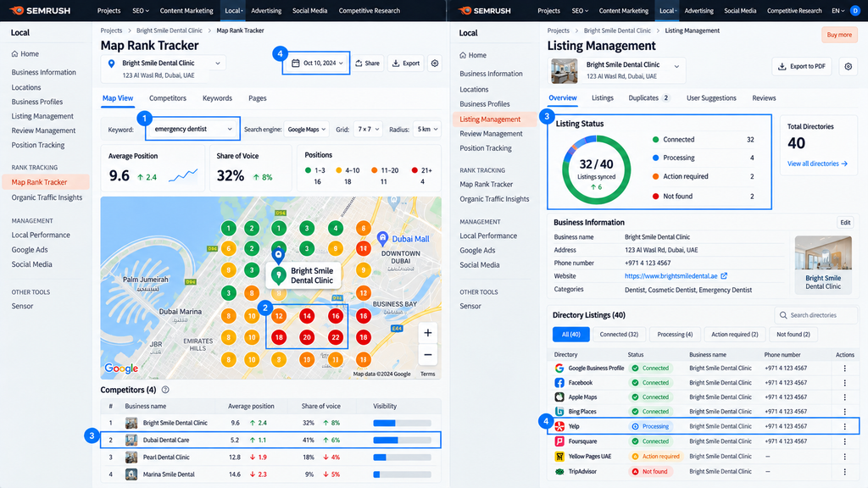Zoom in on the map

point(428,333)
